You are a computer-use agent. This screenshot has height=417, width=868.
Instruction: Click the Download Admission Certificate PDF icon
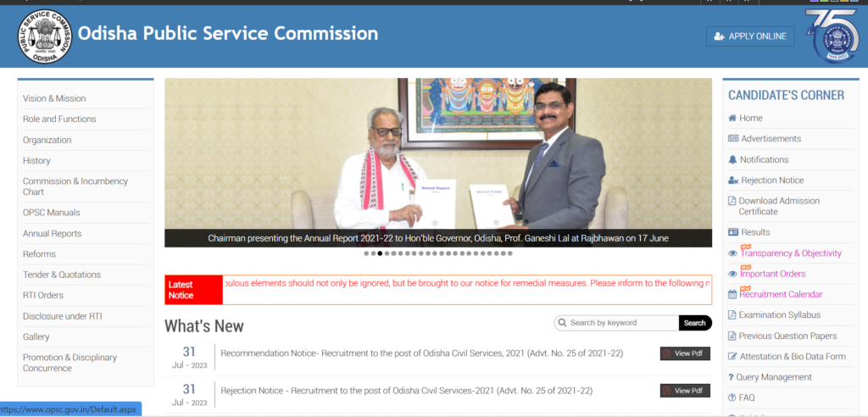coord(732,201)
